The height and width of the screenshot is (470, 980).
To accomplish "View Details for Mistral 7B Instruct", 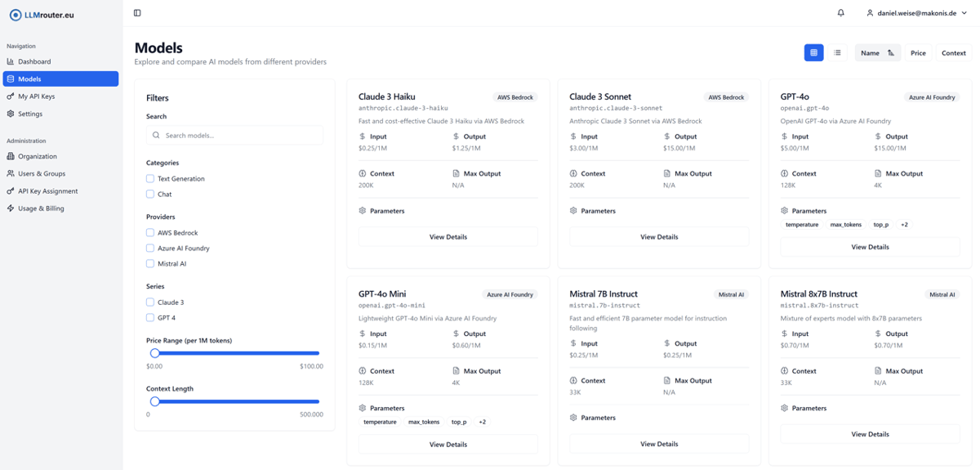I will click(x=659, y=444).
